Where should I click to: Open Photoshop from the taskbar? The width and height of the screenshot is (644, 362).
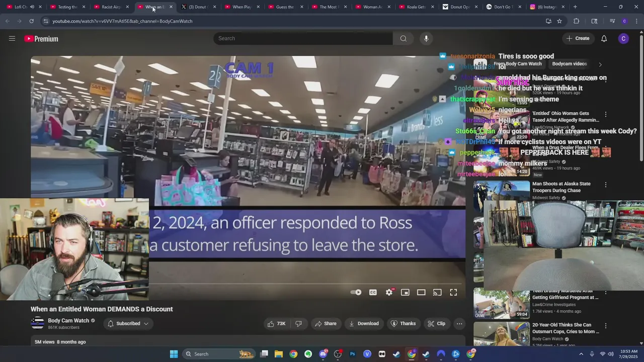coord(352,354)
